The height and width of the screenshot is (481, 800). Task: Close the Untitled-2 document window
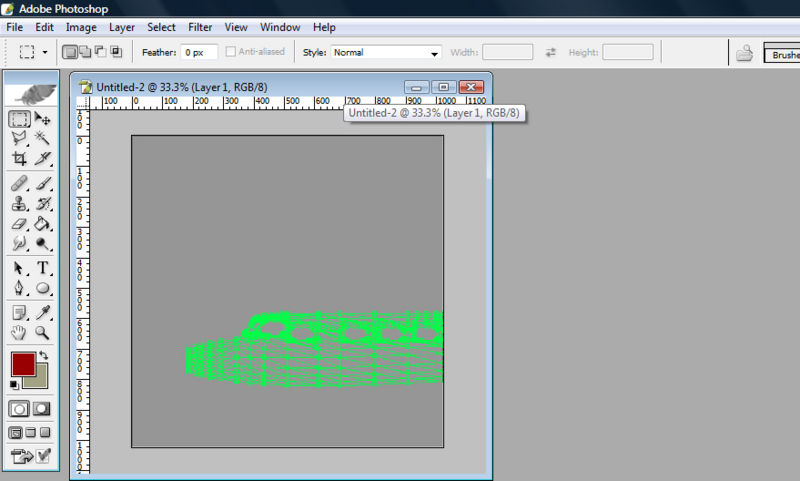pos(471,87)
